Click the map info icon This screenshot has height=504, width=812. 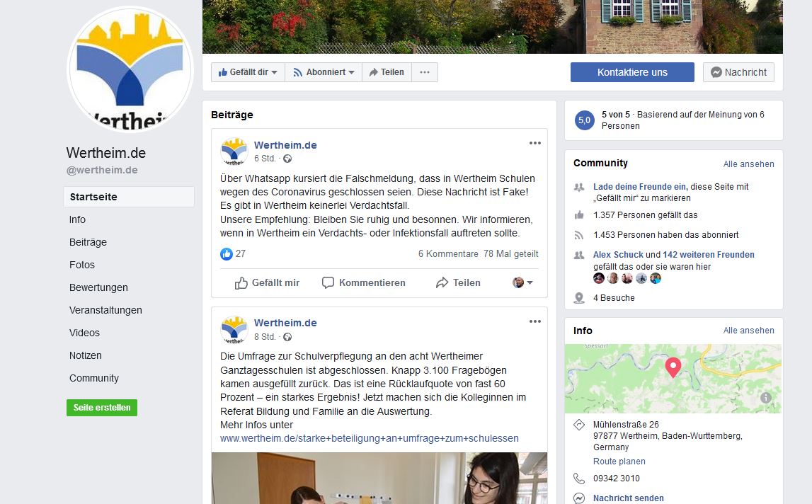tap(766, 398)
